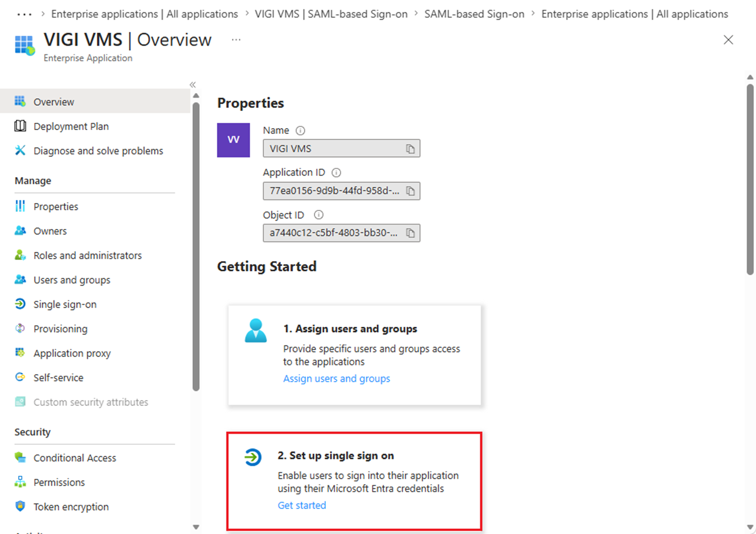Go to VIGI VMS SAML-based Sign-on breadcrumb

[x=331, y=14]
